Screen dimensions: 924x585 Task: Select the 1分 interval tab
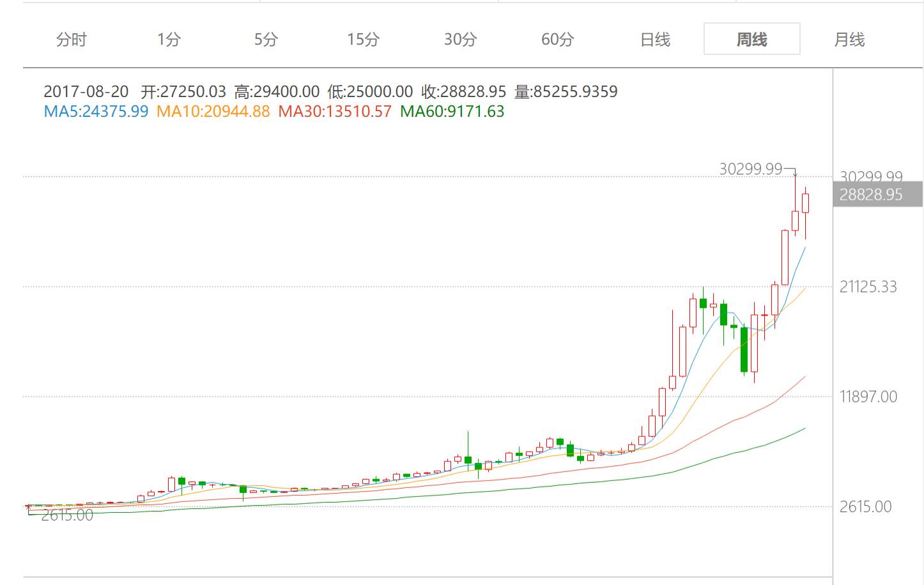point(169,40)
